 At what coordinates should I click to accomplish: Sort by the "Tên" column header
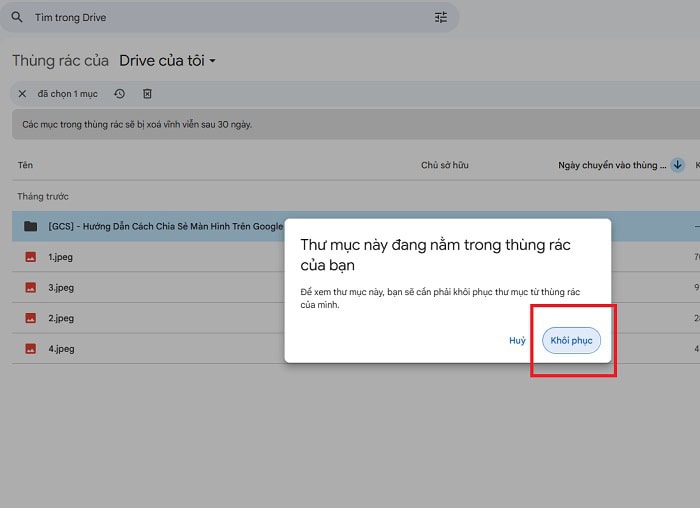25,165
